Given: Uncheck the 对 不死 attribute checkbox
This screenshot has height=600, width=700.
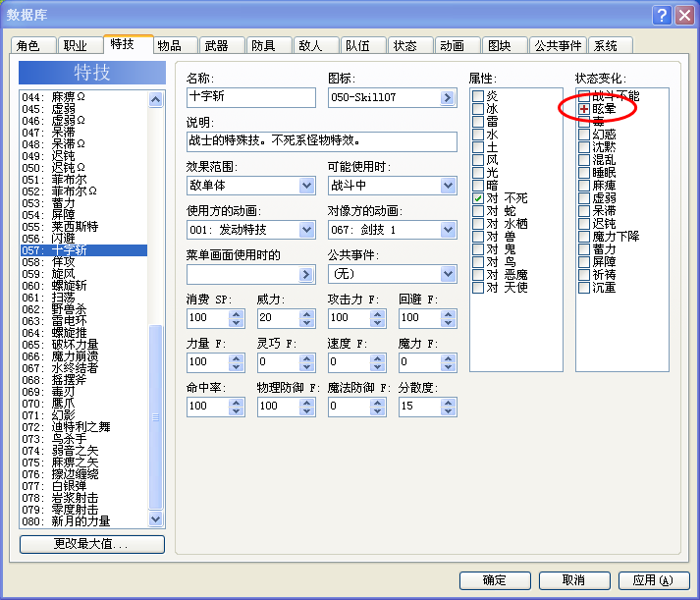Looking at the screenshot, I should pyautogui.click(x=478, y=198).
